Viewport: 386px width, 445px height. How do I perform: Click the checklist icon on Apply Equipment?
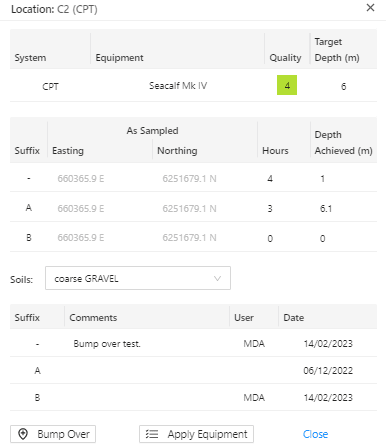point(152,434)
